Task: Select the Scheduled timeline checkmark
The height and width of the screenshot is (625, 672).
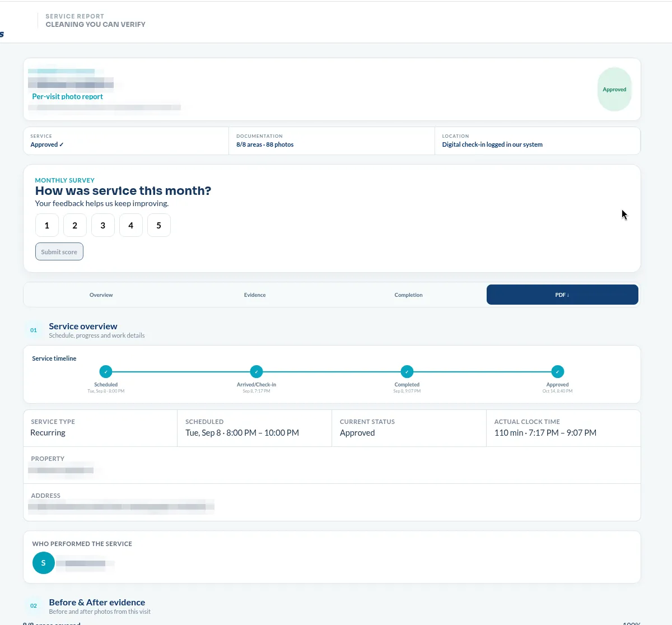Action: 106,371
